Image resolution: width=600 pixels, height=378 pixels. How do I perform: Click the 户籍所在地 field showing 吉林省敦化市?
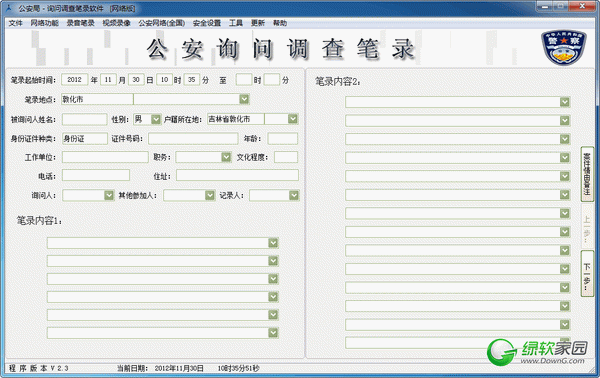pos(236,119)
